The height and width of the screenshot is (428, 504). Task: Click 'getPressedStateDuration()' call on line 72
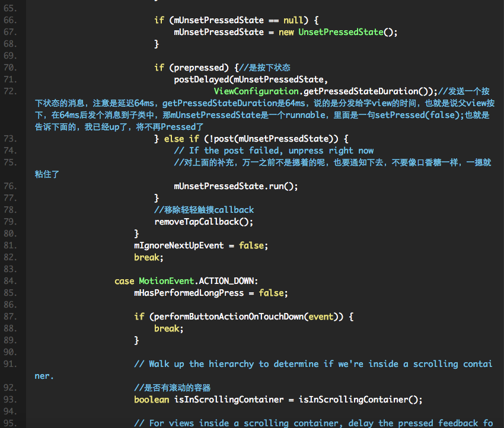[x=366, y=91]
